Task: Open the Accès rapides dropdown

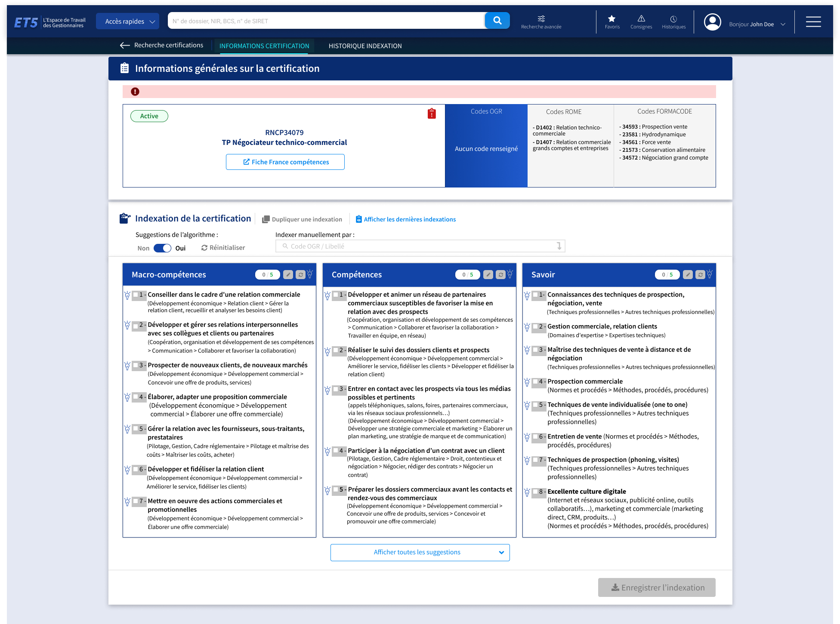Action: click(x=128, y=21)
